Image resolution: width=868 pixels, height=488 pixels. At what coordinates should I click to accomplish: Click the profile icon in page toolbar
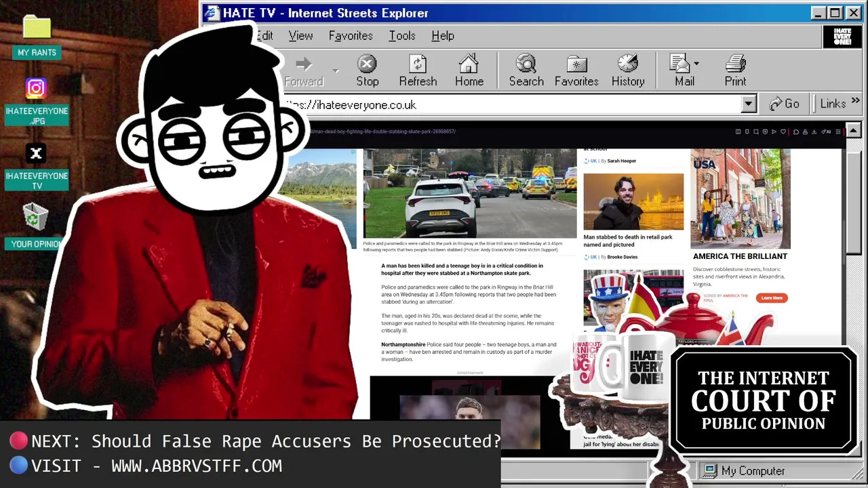(805, 131)
